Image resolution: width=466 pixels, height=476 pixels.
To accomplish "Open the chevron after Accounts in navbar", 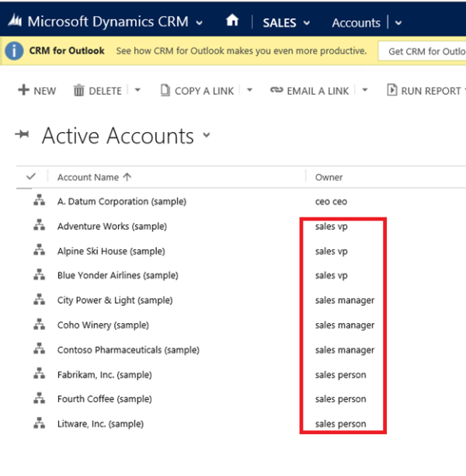I will pyautogui.click(x=398, y=23).
